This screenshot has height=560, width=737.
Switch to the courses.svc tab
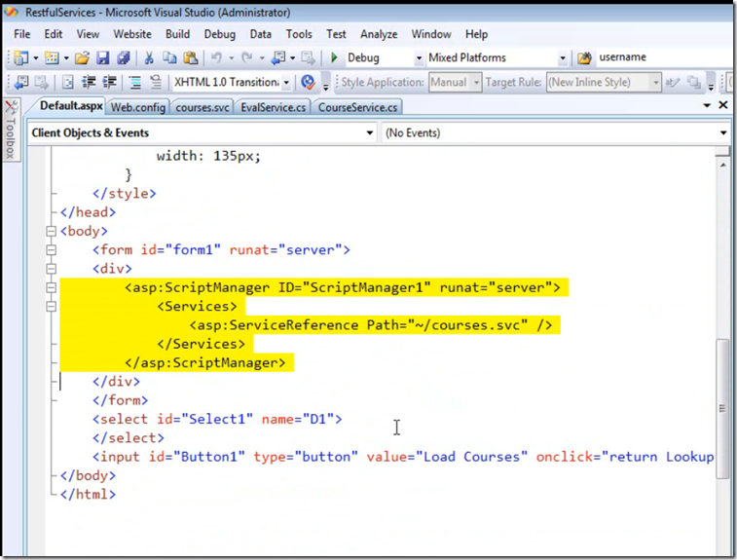[203, 107]
